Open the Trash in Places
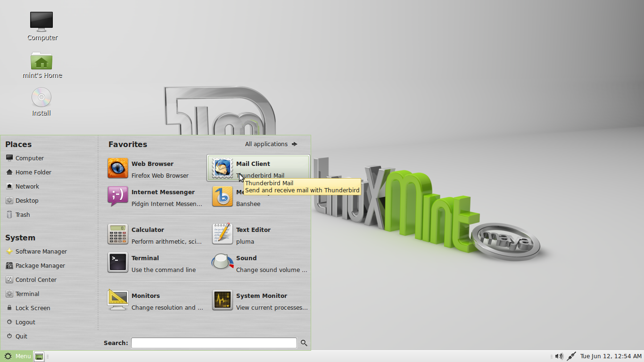Screen dimensions: 644x362 click(22, 214)
